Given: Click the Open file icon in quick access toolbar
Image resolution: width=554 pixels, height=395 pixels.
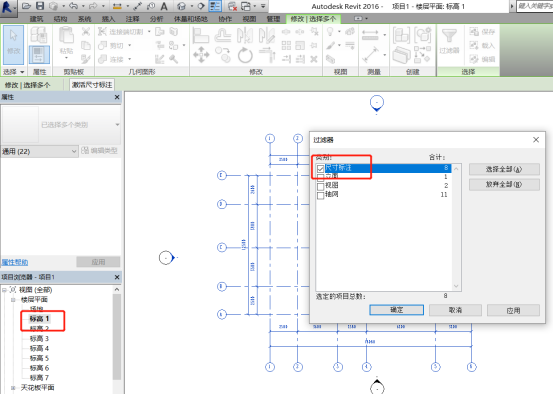Looking at the screenshot, I should pos(26,6).
